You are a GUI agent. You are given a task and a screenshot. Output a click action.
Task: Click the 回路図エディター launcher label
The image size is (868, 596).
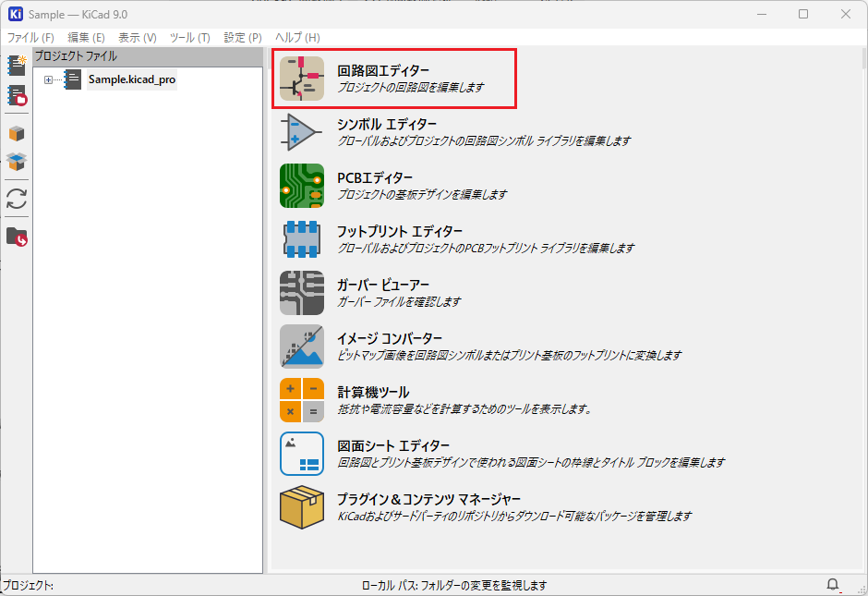pyautogui.click(x=383, y=70)
